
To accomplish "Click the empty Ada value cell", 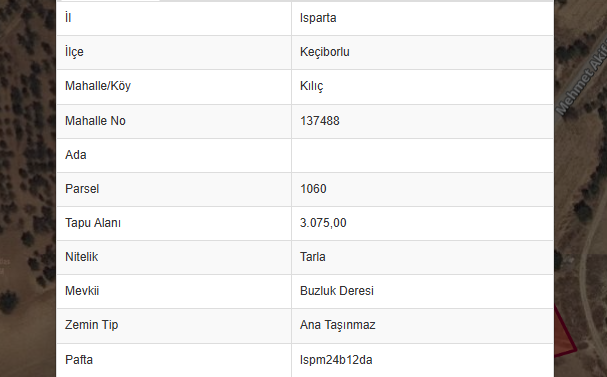I will [x=422, y=155].
